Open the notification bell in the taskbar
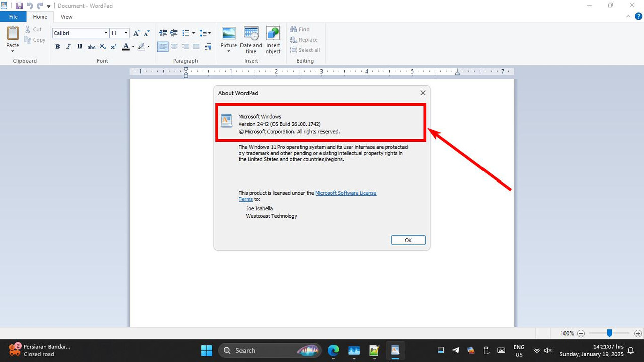The width and height of the screenshot is (644, 362). (x=631, y=350)
